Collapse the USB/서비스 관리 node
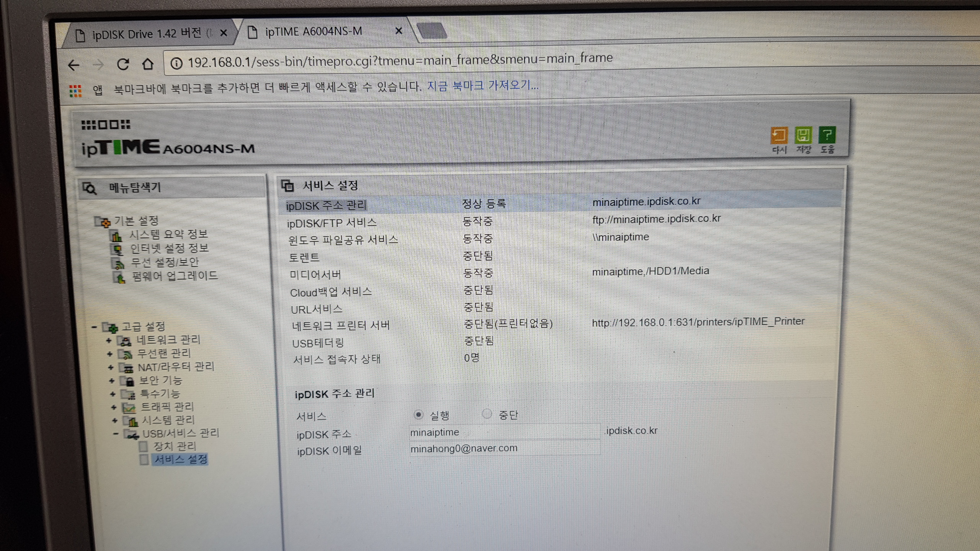 click(116, 434)
